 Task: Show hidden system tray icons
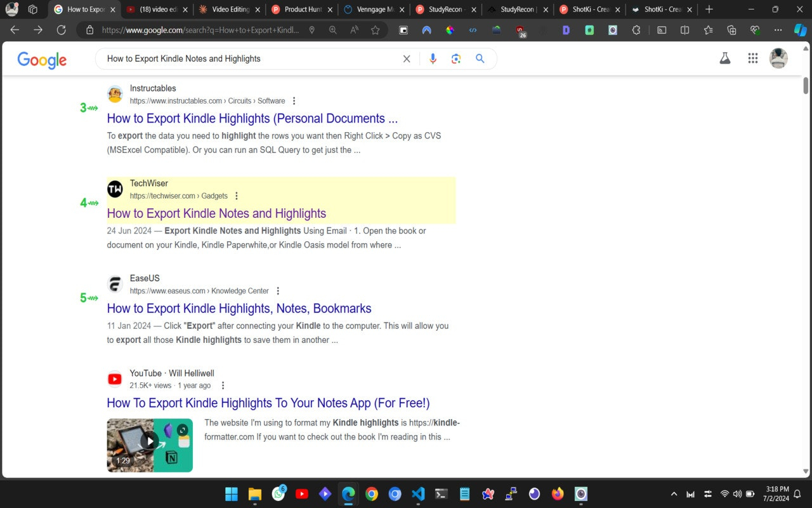pos(674,494)
